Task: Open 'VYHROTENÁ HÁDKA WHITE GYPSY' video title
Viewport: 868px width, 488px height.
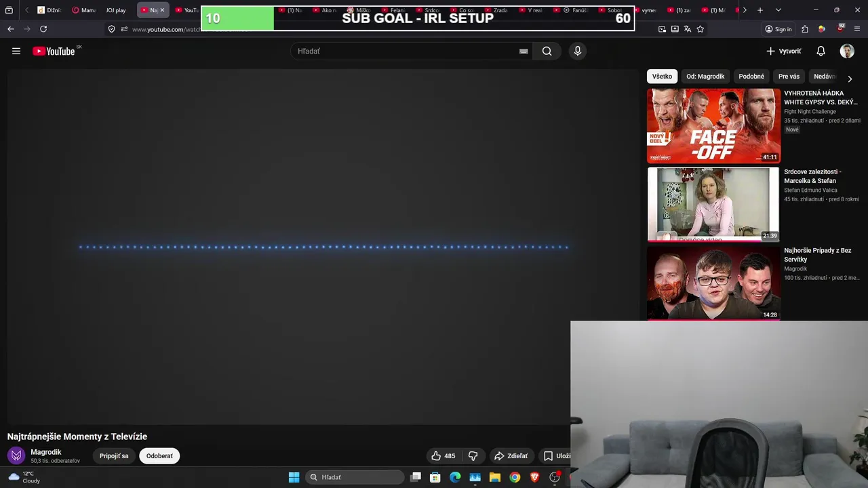Action: 821,98
